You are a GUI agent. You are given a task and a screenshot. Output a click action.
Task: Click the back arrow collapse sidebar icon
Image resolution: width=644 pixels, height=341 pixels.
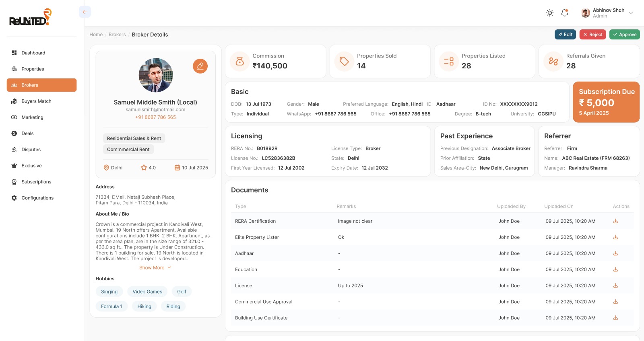coord(85,12)
